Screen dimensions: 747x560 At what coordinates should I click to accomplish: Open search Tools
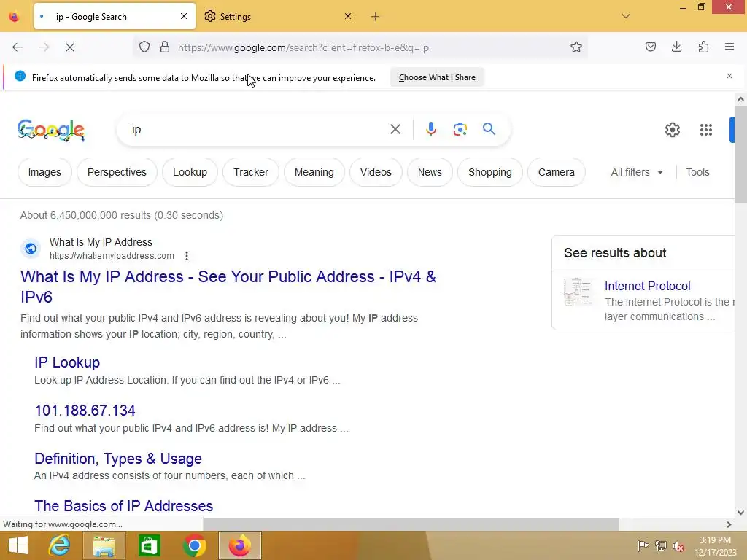click(697, 172)
